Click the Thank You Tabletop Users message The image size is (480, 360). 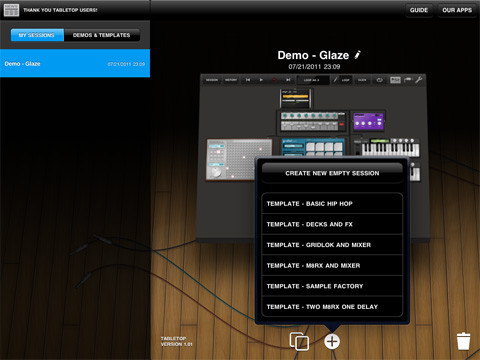60,10
